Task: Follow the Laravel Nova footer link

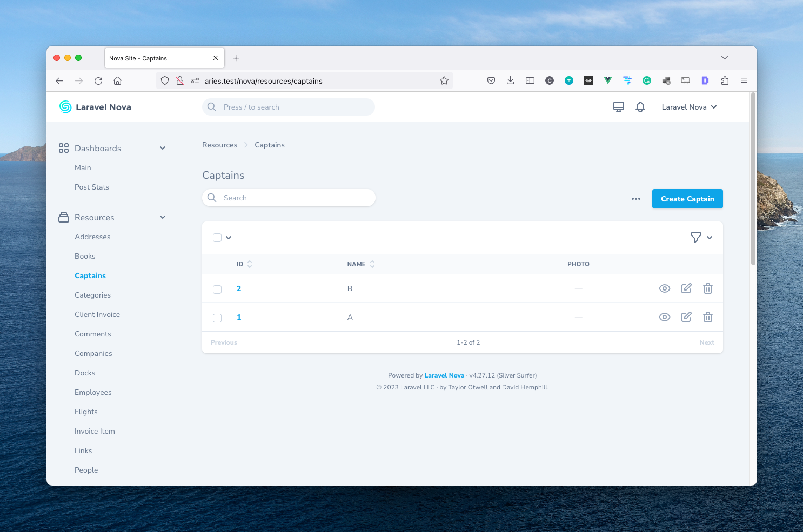Action: click(x=444, y=375)
